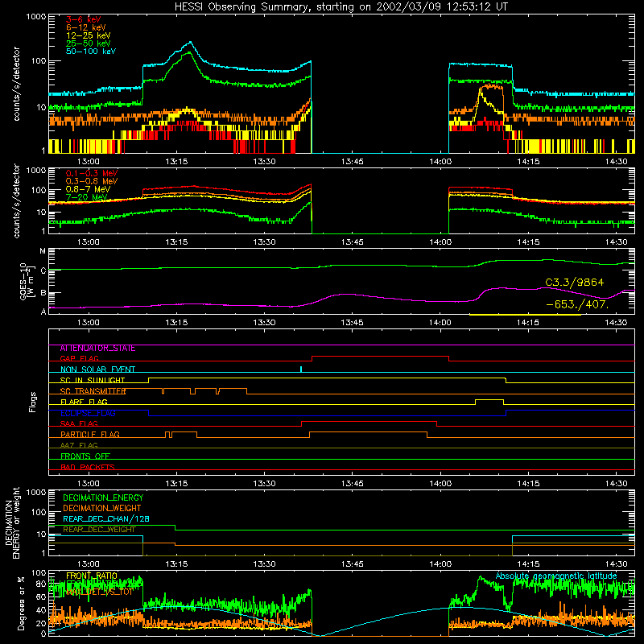Select the ATTENUATOR_STATE flag label
This screenshot has height=644, width=644.
pos(97,349)
